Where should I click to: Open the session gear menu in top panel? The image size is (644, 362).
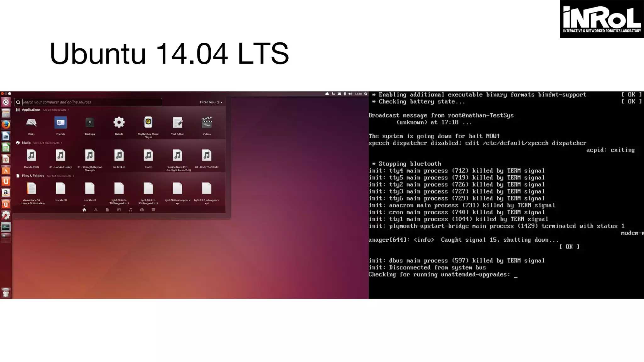(x=366, y=94)
